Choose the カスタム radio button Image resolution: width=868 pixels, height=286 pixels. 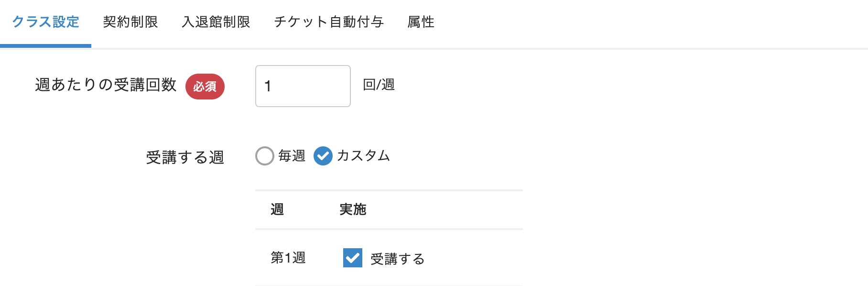pos(323,156)
